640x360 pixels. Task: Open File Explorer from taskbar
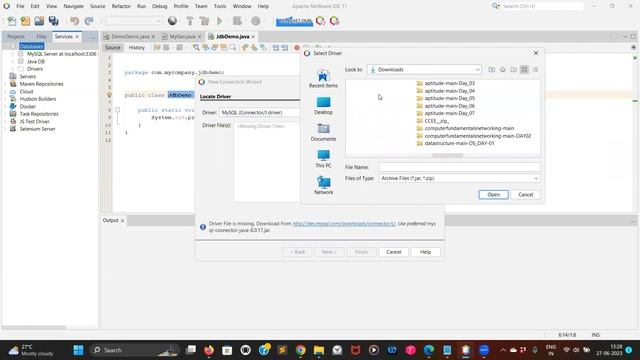coord(319,350)
